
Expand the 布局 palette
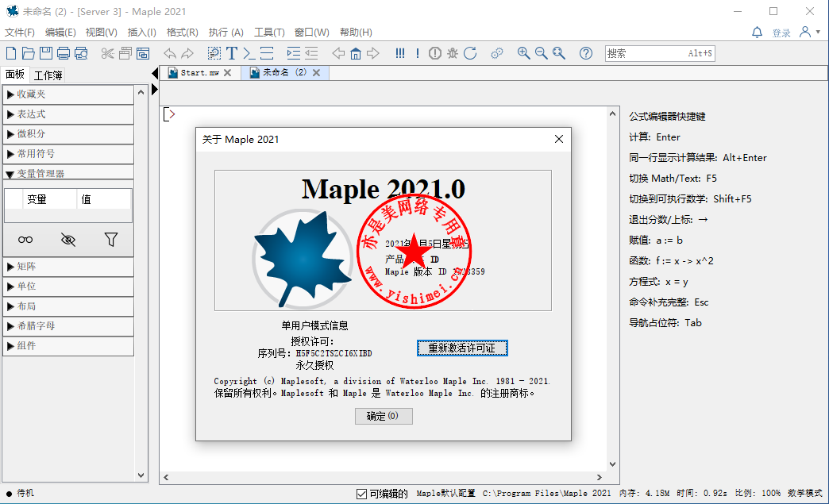coord(68,306)
